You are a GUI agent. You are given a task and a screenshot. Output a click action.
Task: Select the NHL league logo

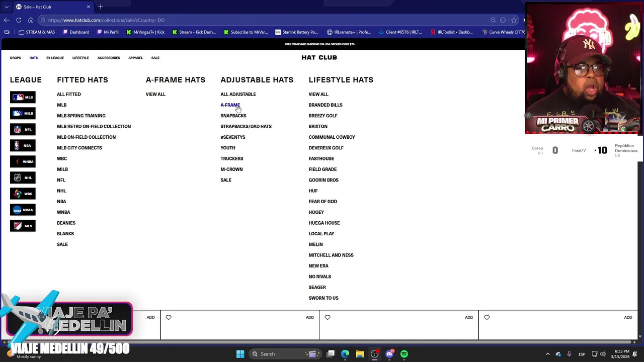click(23, 177)
